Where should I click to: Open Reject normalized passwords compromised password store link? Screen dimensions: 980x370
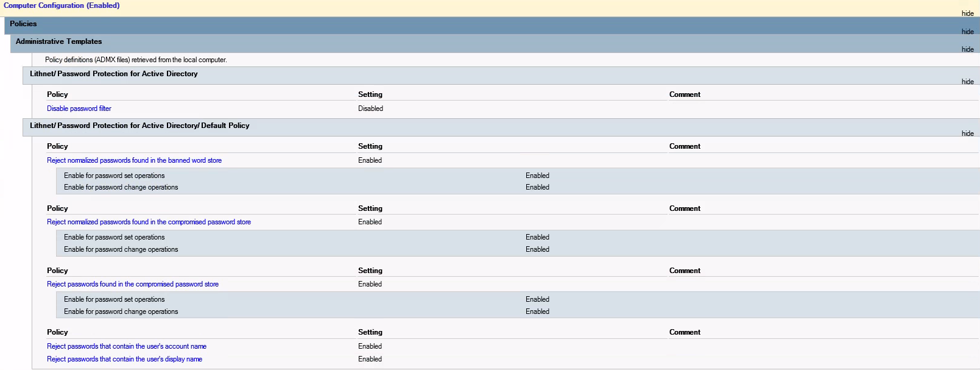coord(149,222)
